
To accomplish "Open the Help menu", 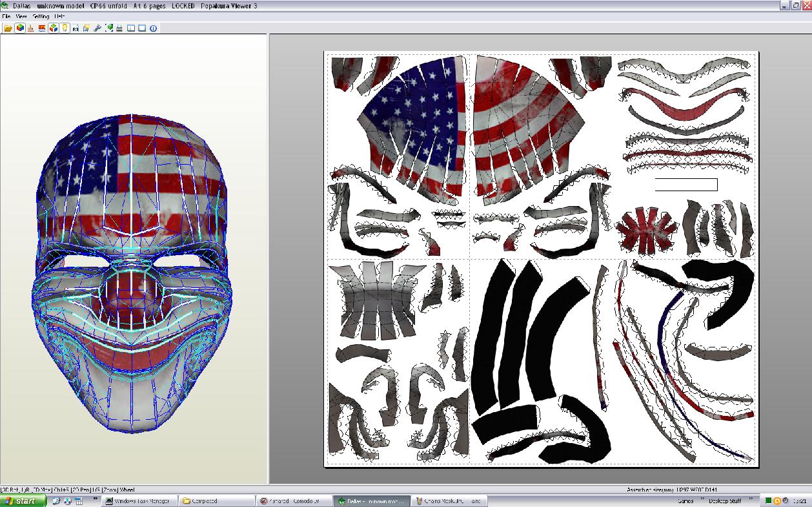I will click(59, 16).
